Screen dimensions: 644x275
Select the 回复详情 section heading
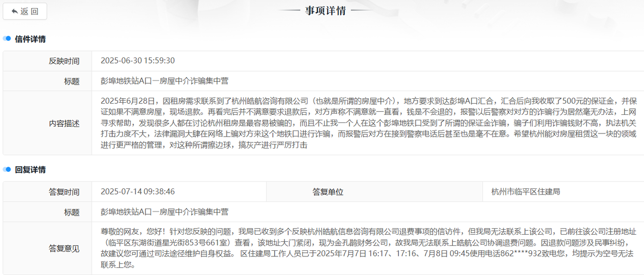pos(30,170)
